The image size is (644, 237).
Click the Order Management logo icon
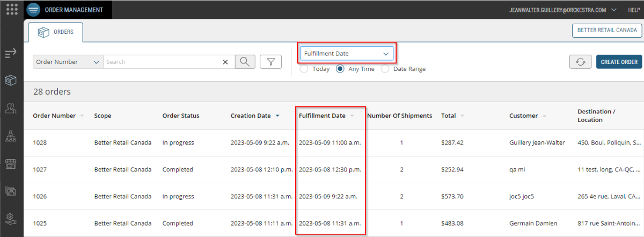[x=33, y=10]
